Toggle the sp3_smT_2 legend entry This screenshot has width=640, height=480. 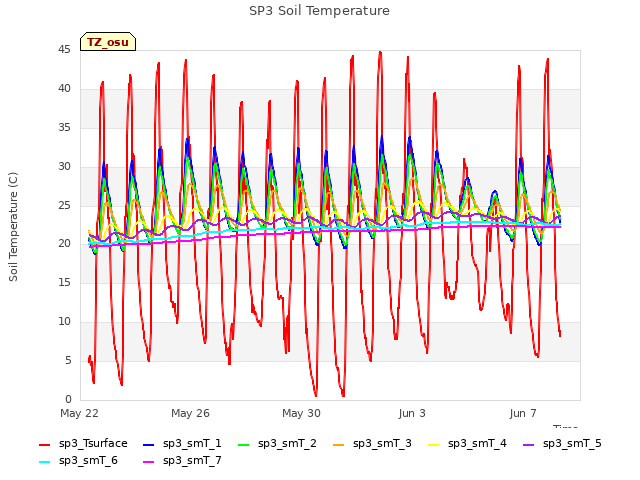coord(278,444)
